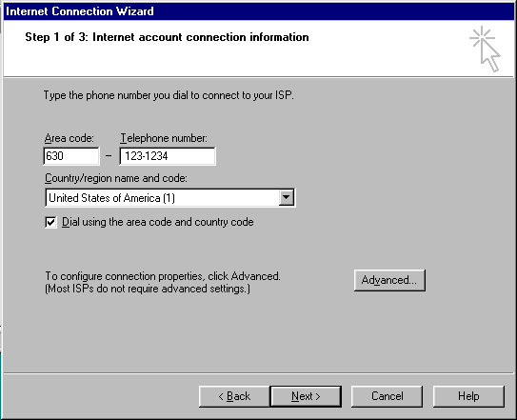Click inside the Area code field
This screenshot has width=517, height=420.
click(71, 156)
